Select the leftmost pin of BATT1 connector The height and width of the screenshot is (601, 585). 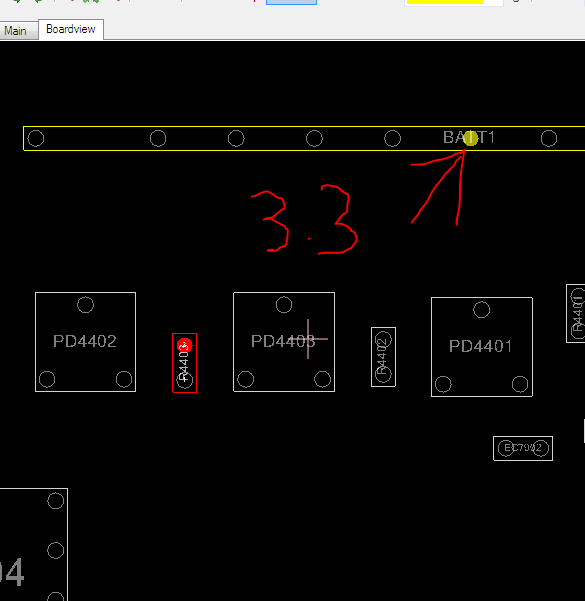[x=36, y=138]
